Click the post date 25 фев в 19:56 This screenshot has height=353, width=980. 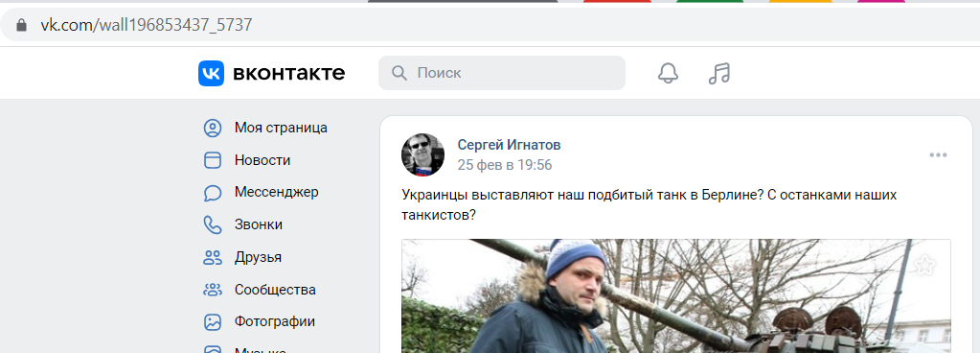click(505, 165)
